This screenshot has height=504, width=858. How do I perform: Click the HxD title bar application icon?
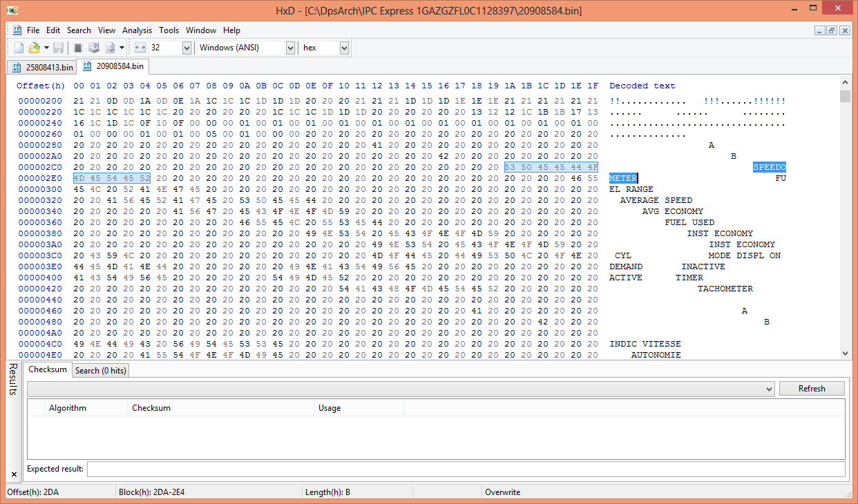pyautogui.click(x=11, y=10)
